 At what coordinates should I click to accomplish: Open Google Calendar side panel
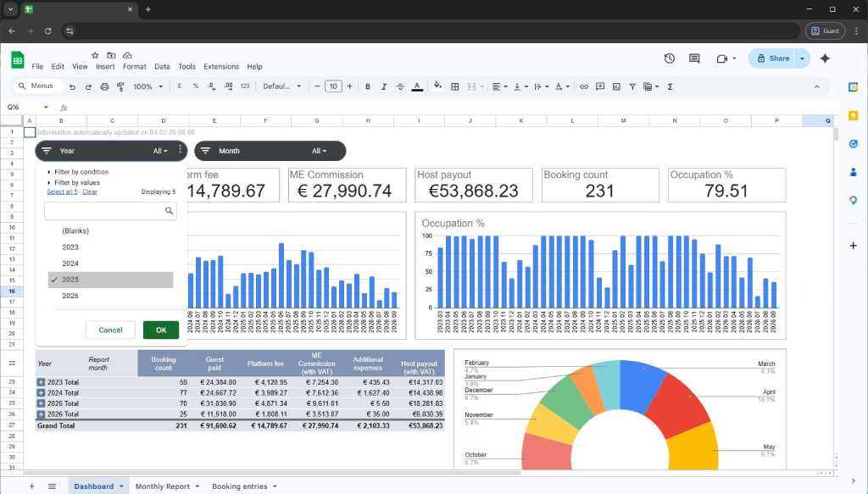853,86
